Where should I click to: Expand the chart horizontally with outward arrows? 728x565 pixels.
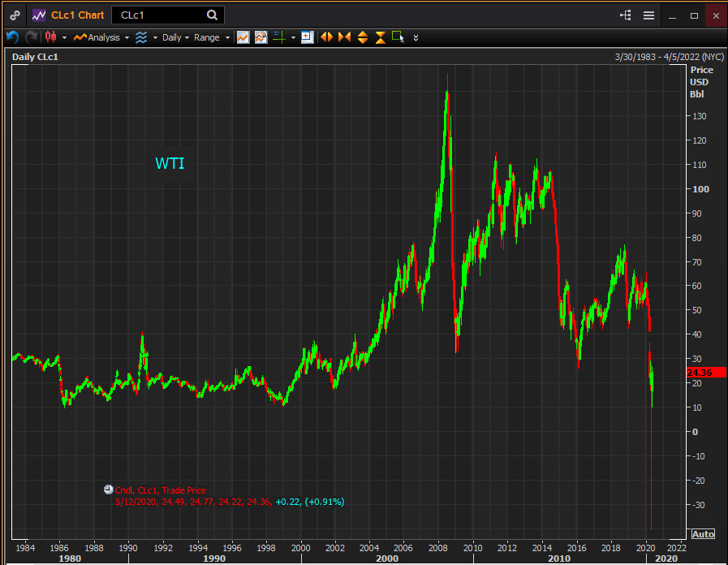point(327,37)
